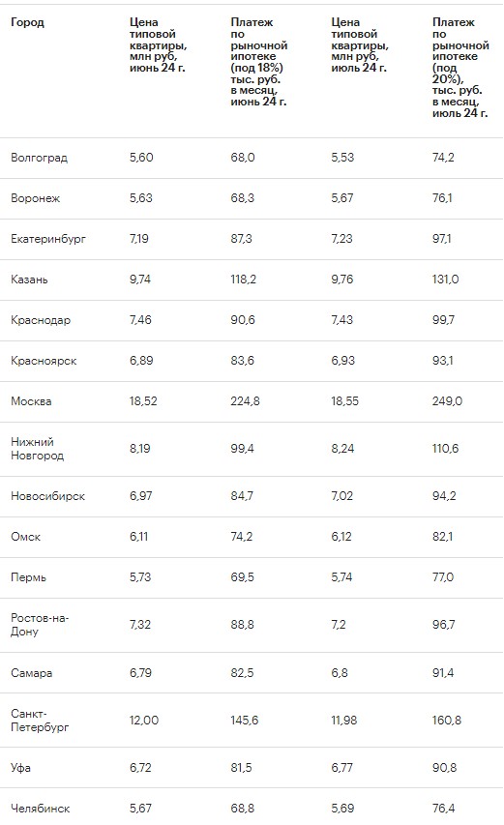Image resolution: width=504 pixels, height=825 pixels.
Task: Select the Волгоград row label
Action: 39,158
